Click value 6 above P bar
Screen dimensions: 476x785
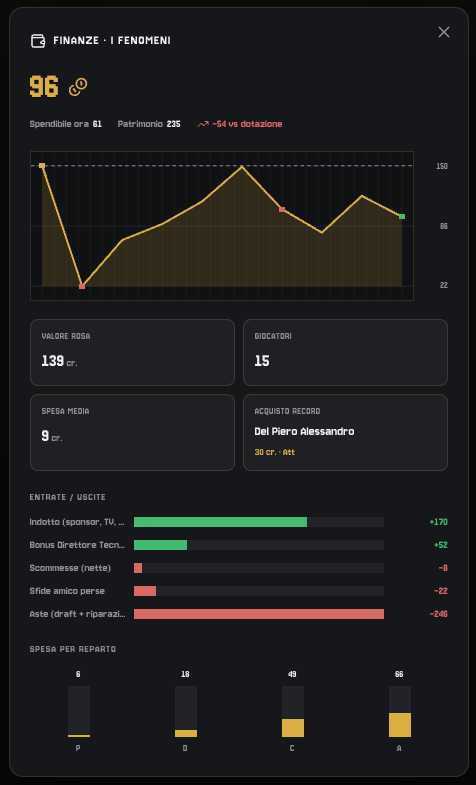[x=78, y=674]
